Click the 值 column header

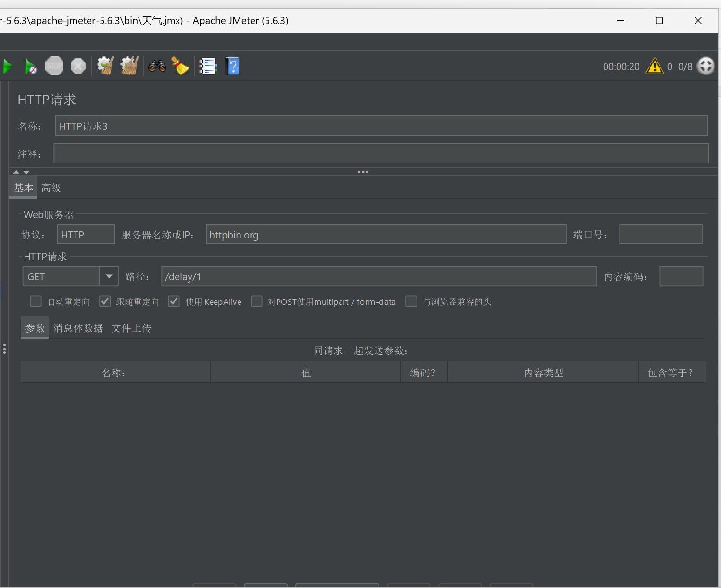[306, 373]
